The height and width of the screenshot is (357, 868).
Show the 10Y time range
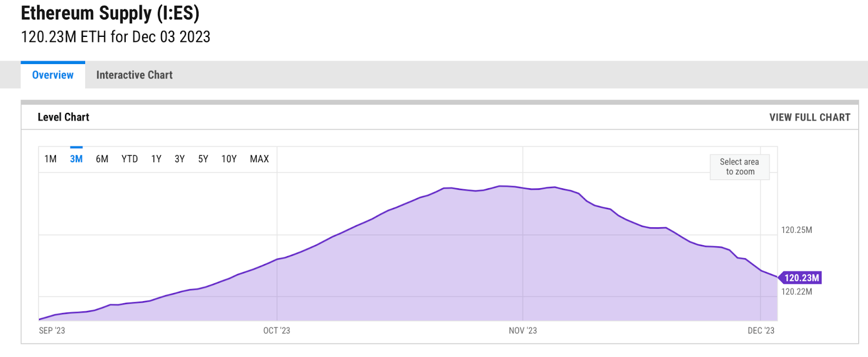click(229, 159)
